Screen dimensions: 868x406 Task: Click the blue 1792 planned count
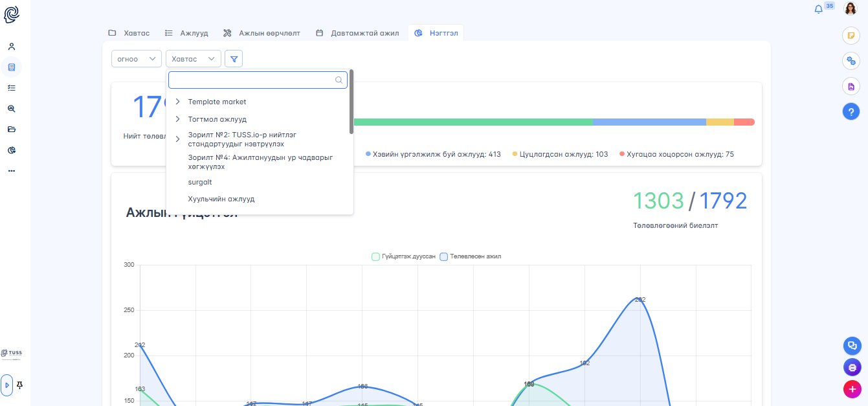point(723,201)
